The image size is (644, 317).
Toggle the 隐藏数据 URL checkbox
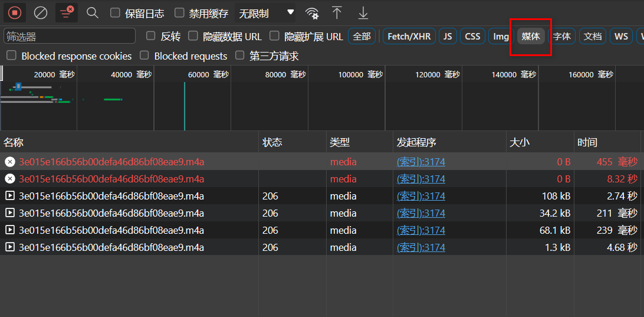(x=193, y=36)
